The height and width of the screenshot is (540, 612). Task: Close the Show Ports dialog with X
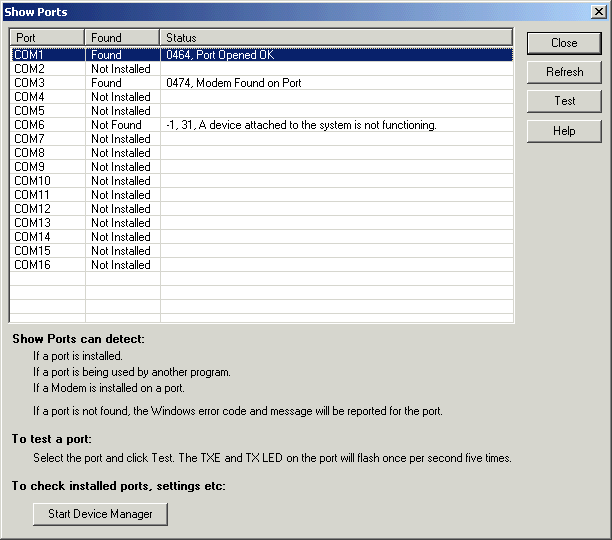599,12
